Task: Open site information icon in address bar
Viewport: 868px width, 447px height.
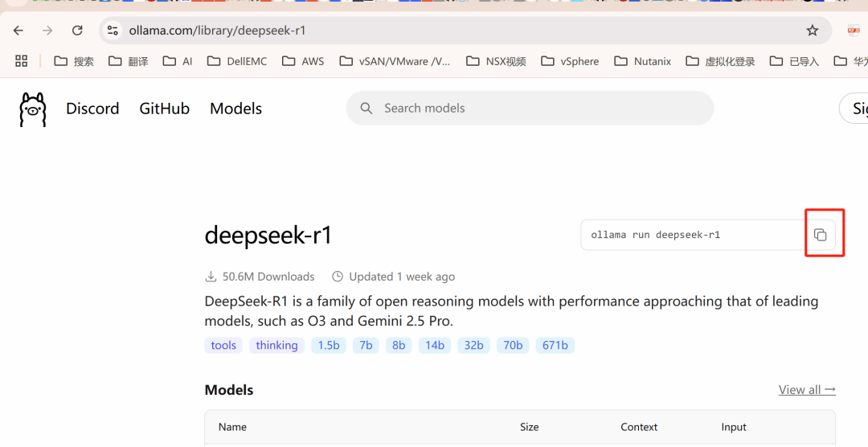Action: [x=113, y=31]
